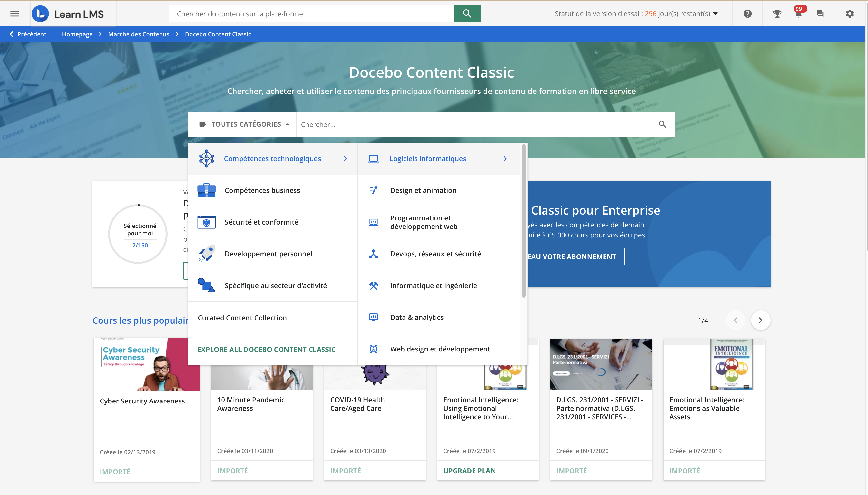Click the Devops, réseaux et sécurité icon
Image resolution: width=868 pixels, height=495 pixels.
pyautogui.click(x=373, y=254)
